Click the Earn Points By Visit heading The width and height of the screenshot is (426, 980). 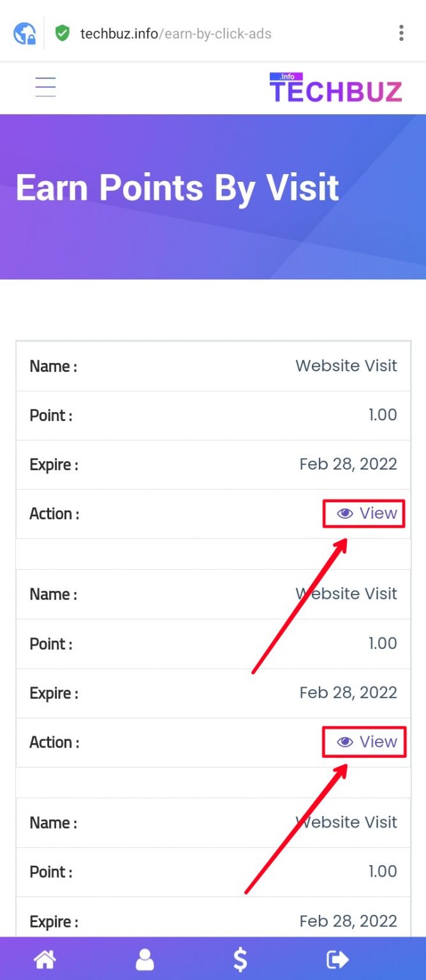pyautogui.click(x=177, y=188)
